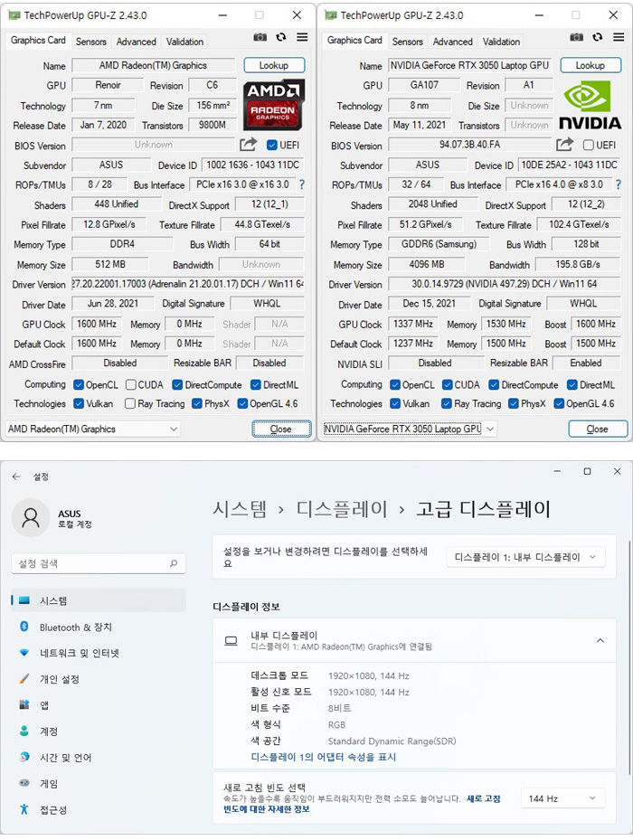Open 144 Hz refresh rate dropdown

point(562,798)
